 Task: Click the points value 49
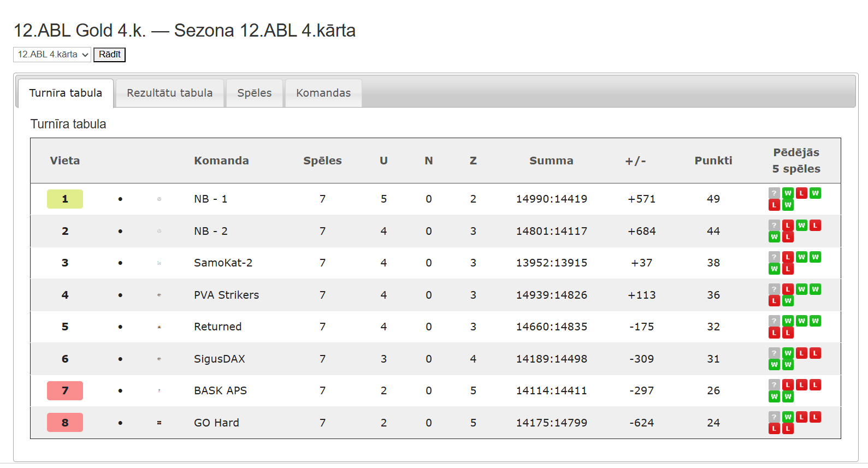tap(713, 199)
